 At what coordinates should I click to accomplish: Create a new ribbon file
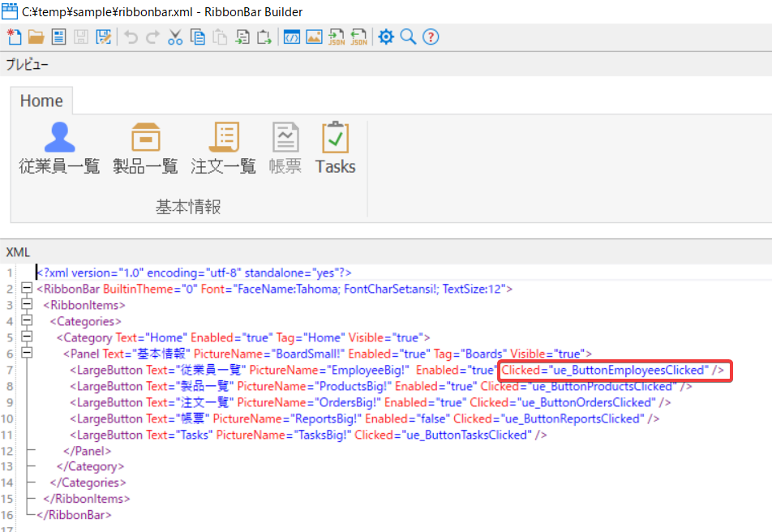coord(14,36)
